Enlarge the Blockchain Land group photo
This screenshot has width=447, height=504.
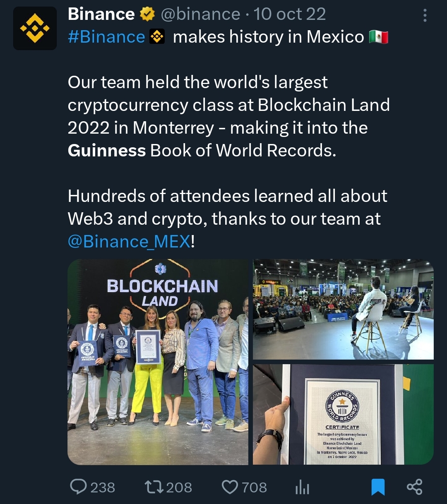click(x=159, y=363)
